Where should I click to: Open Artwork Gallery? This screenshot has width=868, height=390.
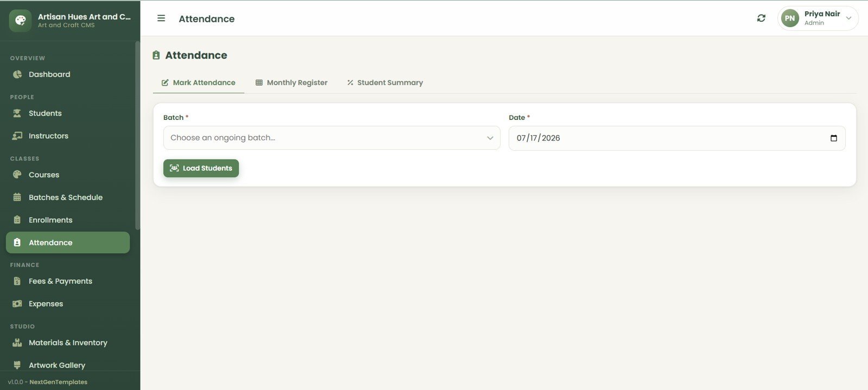click(68, 365)
